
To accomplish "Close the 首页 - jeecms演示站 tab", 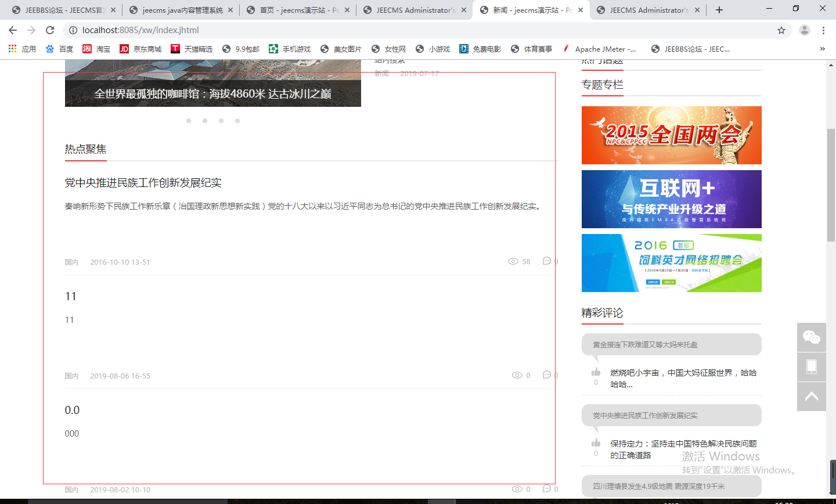I will coord(347,10).
